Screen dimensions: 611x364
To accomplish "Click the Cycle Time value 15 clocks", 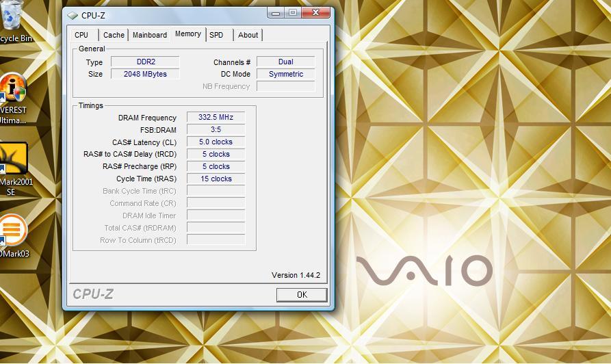I will [216, 179].
